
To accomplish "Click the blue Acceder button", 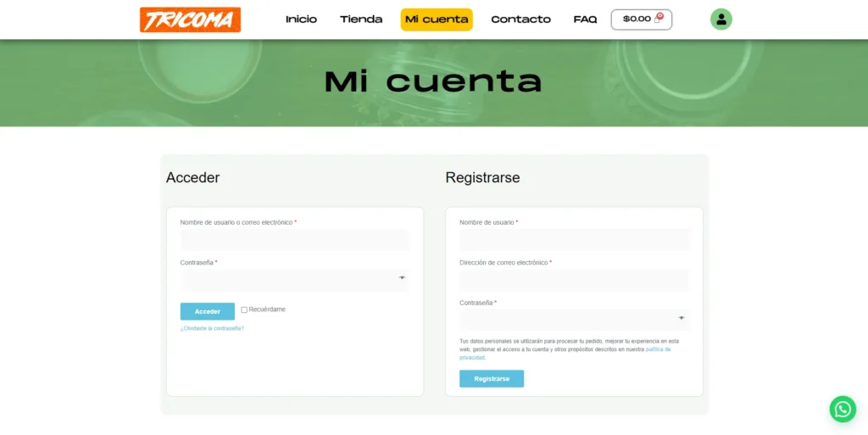I will click(x=208, y=311).
